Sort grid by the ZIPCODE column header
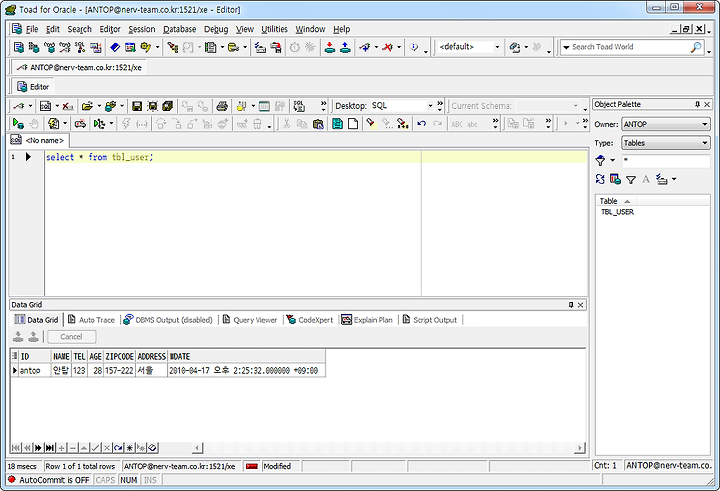 point(119,356)
